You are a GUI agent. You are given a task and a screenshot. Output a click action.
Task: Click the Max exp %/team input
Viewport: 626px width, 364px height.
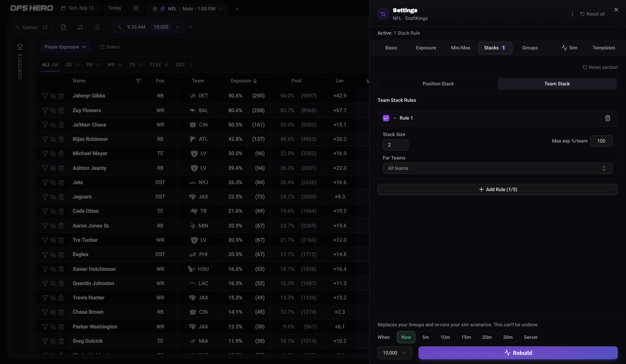601,141
